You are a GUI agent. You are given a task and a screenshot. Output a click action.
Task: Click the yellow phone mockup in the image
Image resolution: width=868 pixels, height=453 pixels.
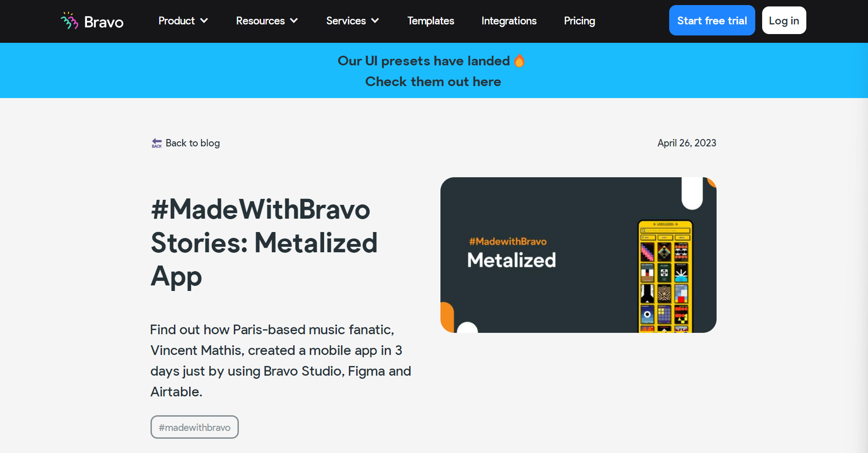pyautogui.click(x=665, y=276)
